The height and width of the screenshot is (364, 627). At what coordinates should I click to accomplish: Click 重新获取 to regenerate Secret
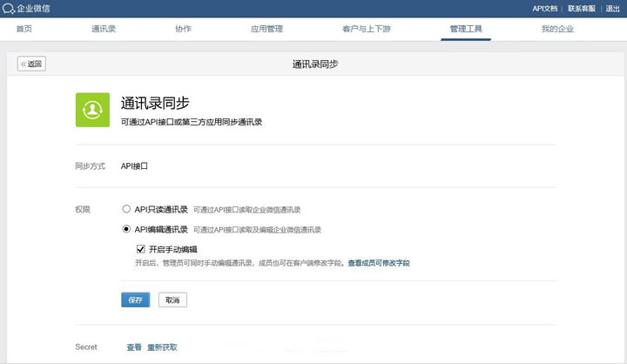click(x=162, y=347)
